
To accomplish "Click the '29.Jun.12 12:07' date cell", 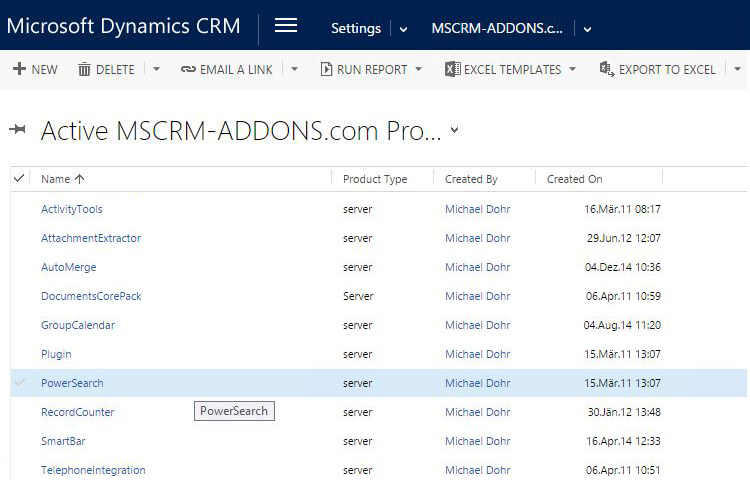I will [624, 238].
